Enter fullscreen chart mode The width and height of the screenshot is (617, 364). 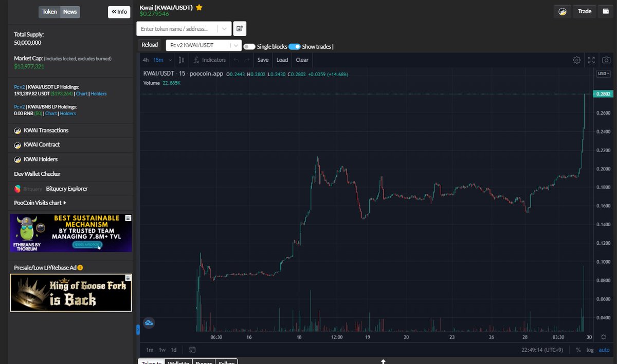[x=592, y=60]
